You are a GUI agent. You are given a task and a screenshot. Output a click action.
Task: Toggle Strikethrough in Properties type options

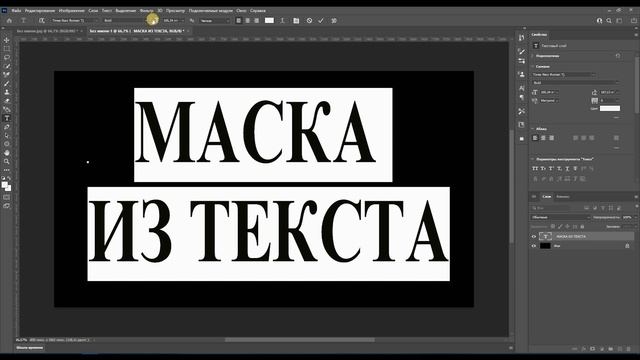pyautogui.click(x=575, y=169)
